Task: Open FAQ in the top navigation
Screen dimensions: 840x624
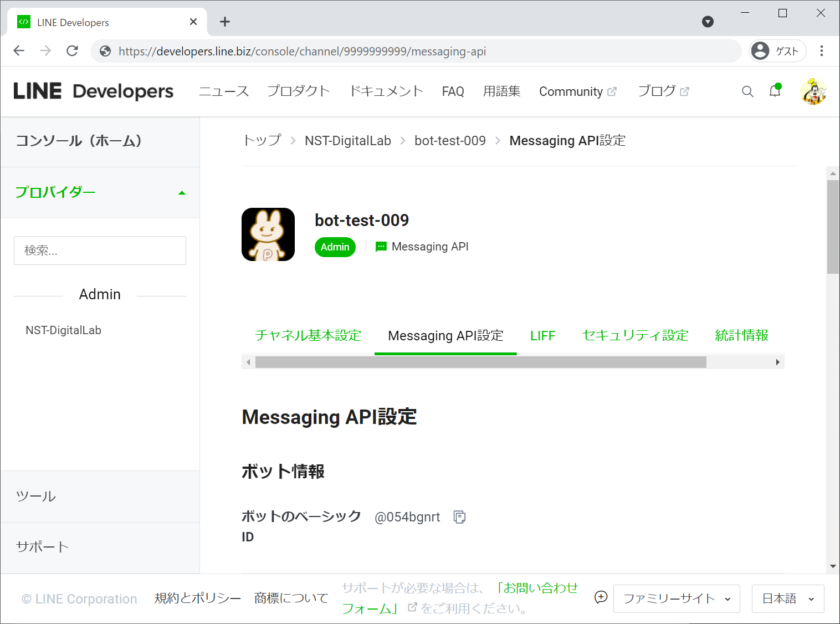Action: click(x=453, y=91)
